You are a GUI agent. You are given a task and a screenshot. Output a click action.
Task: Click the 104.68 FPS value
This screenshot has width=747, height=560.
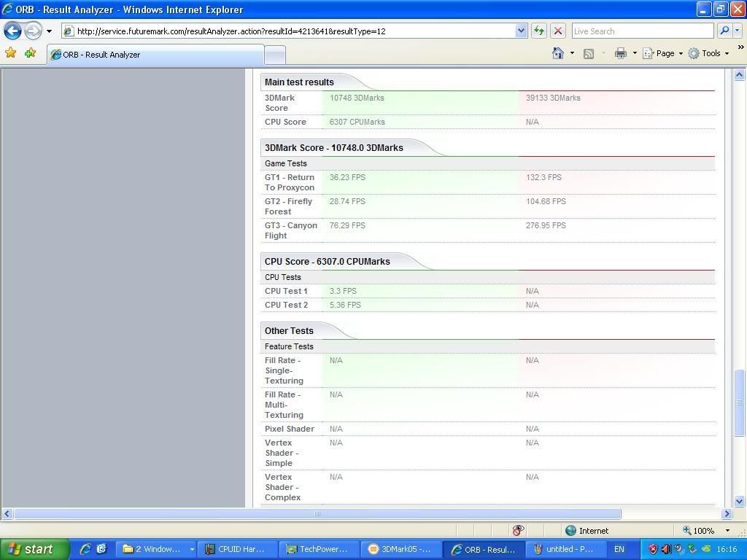click(x=546, y=201)
